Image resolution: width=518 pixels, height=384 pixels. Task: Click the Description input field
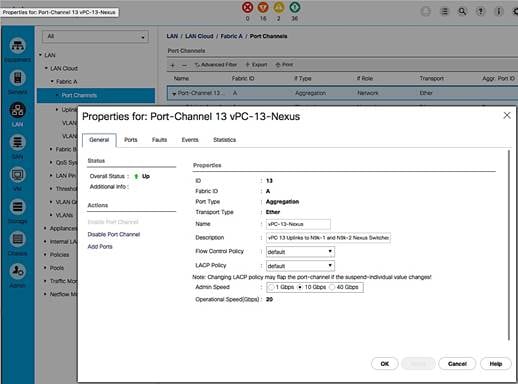328,238
